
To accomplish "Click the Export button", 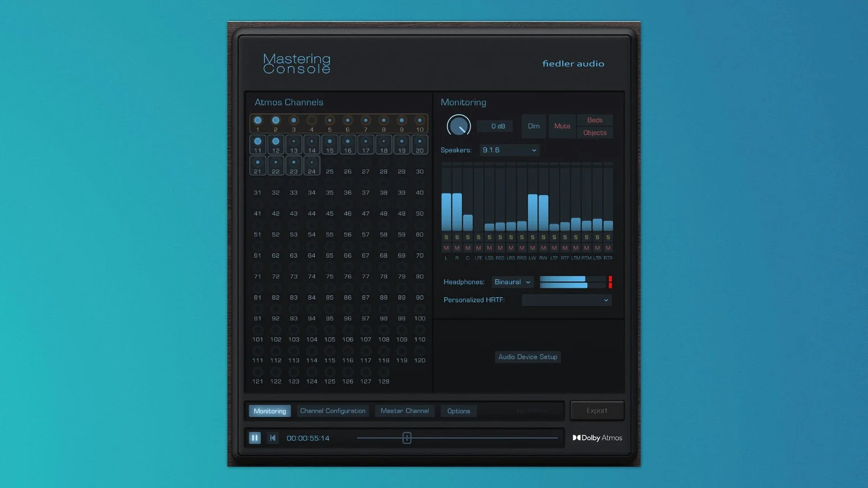I will (597, 410).
